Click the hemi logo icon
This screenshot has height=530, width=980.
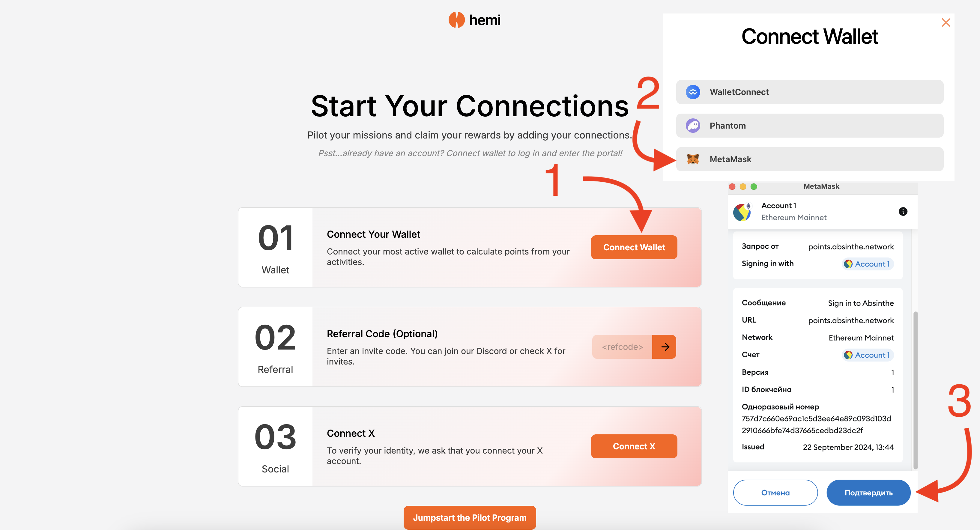click(456, 20)
